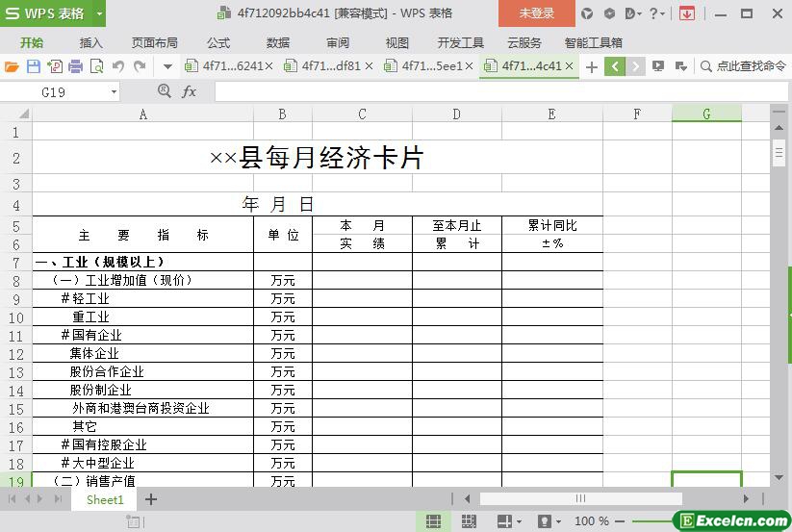Open the help question mark dropdown
Viewport: 792px width, 532px height.
pyautogui.click(x=656, y=13)
